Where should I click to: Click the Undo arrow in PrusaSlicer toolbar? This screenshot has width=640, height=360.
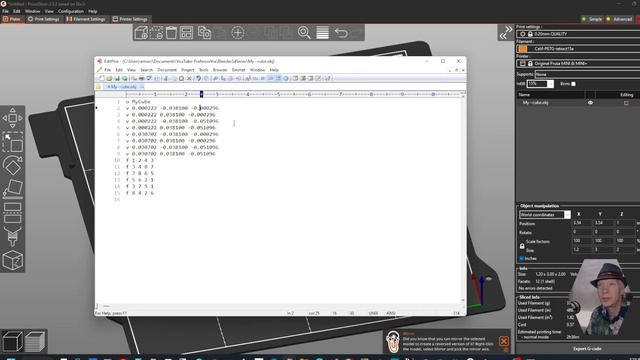tap(341, 33)
